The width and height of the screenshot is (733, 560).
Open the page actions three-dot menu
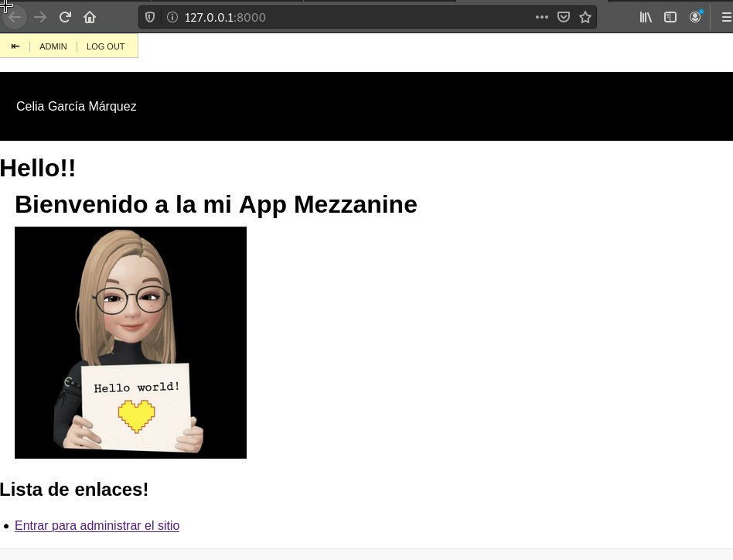coord(541,17)
